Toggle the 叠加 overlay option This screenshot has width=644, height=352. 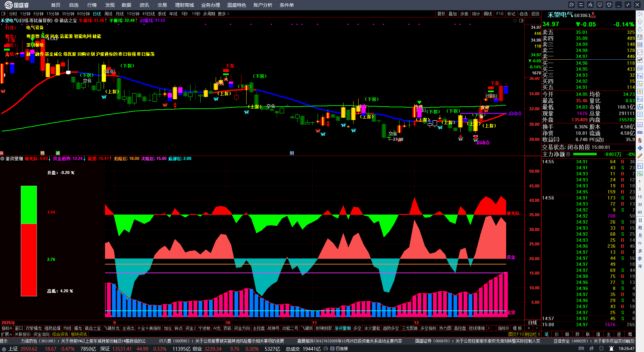click(x=453, y=14)
